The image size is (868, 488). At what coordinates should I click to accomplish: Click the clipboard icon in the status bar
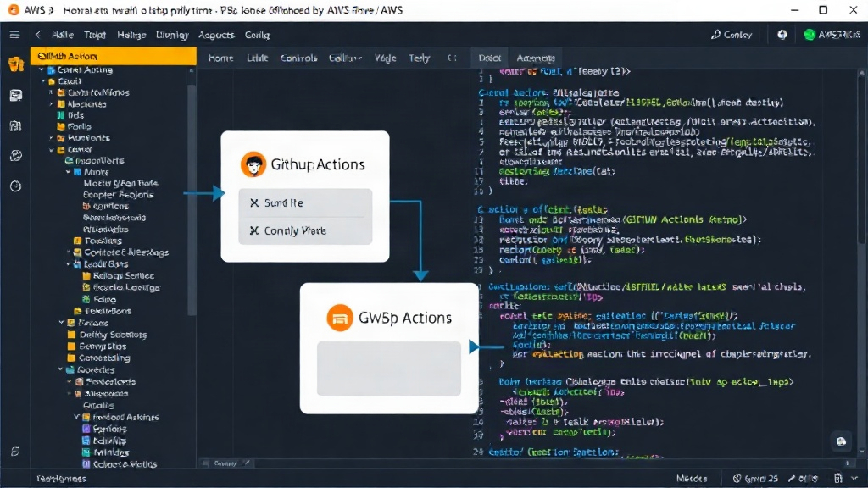pyautogui.click(x=838, y=478)
